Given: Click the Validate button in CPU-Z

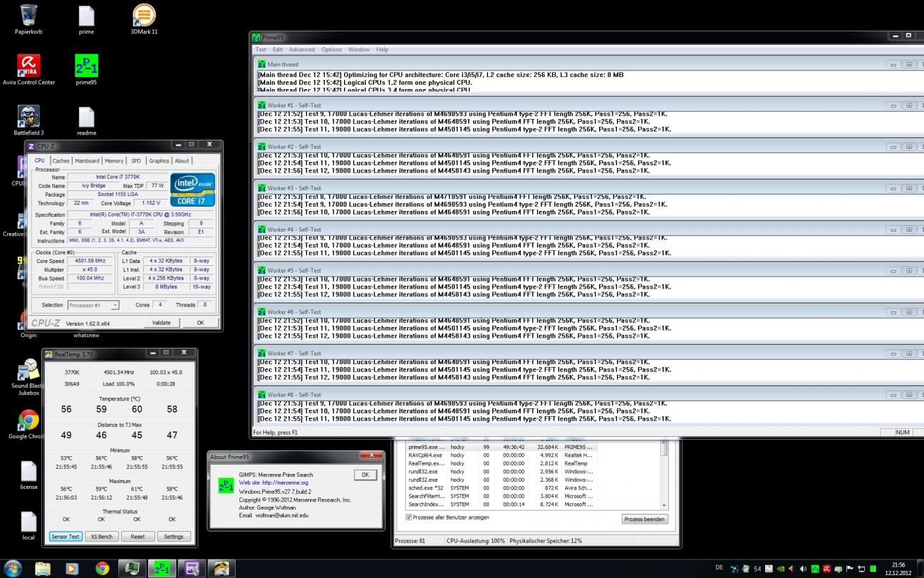Looking at the screenshot, I should [162, 322].
